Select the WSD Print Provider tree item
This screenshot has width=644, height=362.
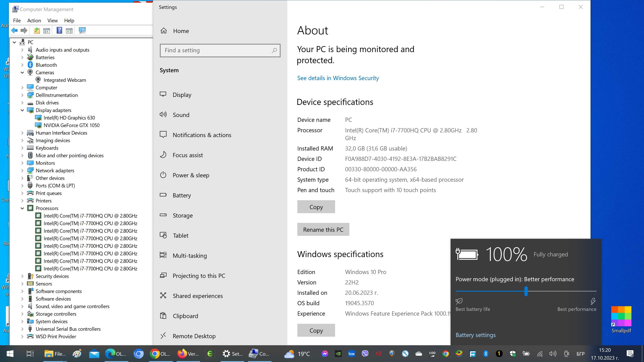point(56,336)
